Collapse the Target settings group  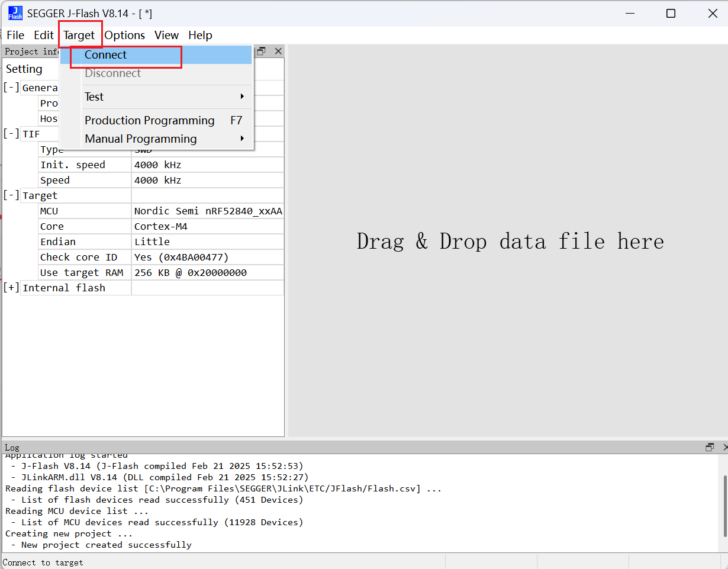point(11,195)
